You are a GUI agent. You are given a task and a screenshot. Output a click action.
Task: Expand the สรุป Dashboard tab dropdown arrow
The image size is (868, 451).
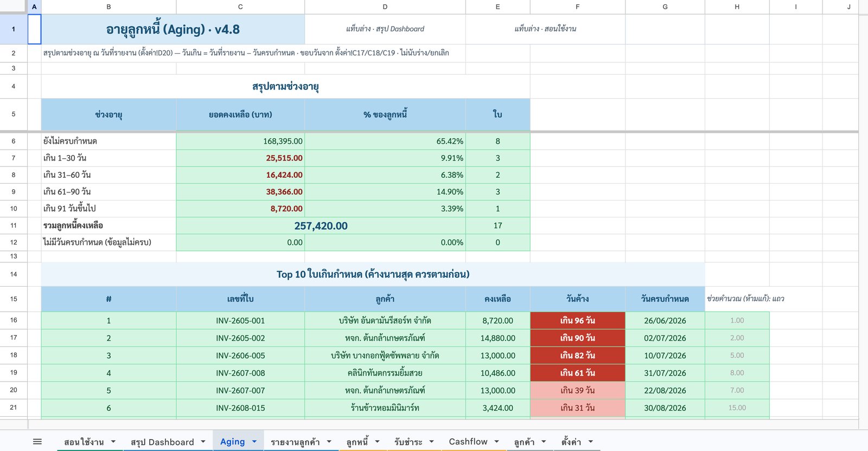point(203,442)
